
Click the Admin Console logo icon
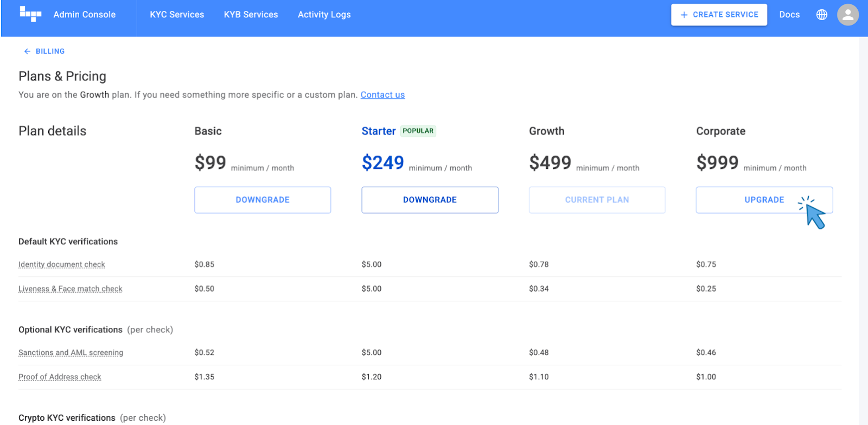click(30, 14)
